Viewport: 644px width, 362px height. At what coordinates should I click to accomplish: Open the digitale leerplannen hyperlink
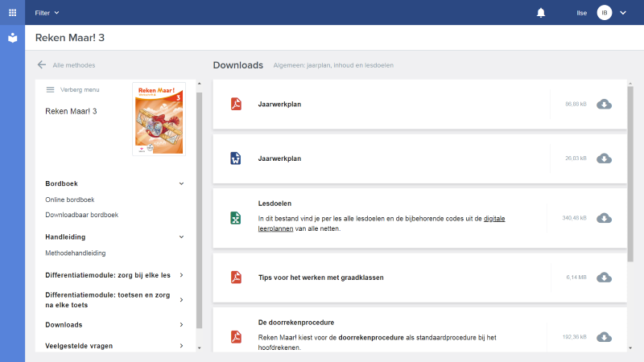381,224
